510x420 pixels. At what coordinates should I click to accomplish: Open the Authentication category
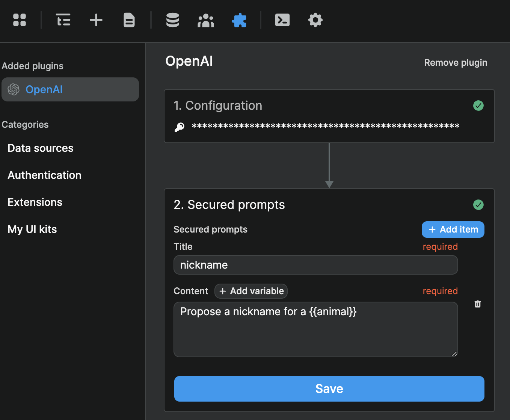pyautogui.click(x=44, y=175)
